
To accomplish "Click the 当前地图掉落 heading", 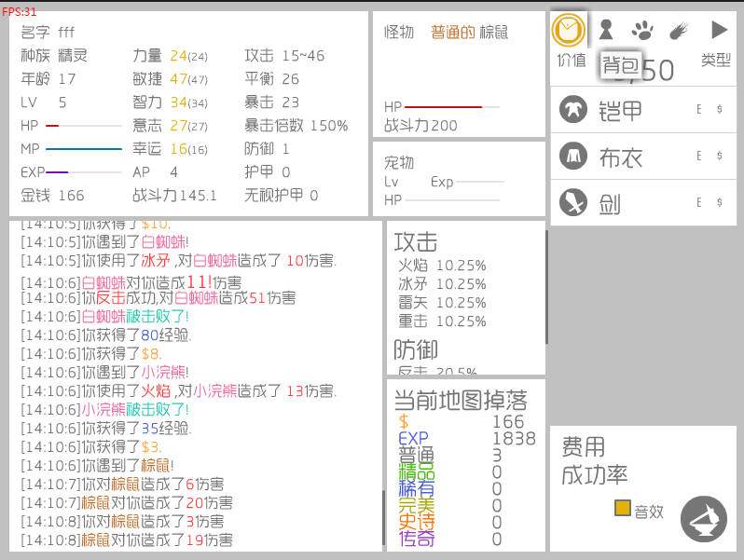I will point(461,401).
